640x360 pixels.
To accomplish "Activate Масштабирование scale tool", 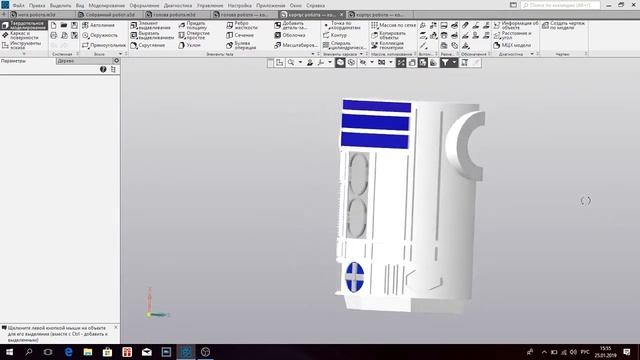I will click(x=296, y=45).
